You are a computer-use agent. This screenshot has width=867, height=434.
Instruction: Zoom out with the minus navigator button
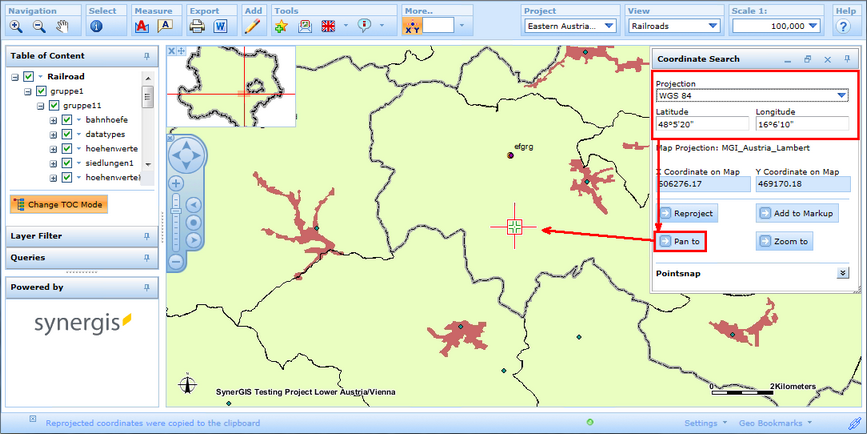pyautogui.click(x=176, y=261)
